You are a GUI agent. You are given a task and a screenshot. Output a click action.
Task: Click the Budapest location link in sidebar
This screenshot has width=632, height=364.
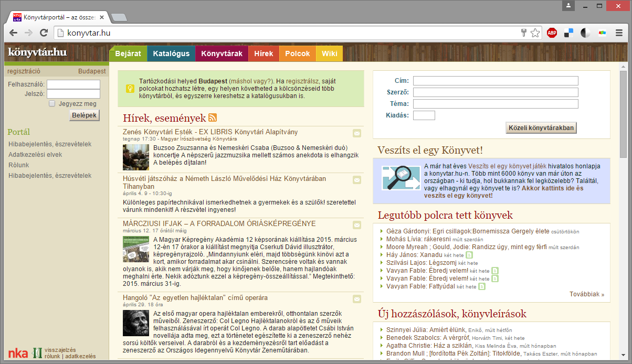pos(92,71)
